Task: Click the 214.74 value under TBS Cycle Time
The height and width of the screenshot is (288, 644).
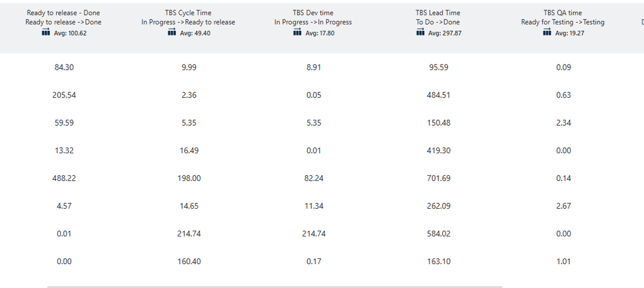Action: (x=188, y=234)
